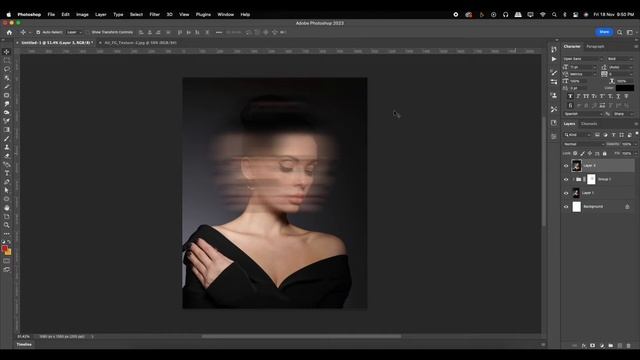Screen dimensions: 640x360
Task: Hide Layer 3 visibility eye
Action: 566,166
